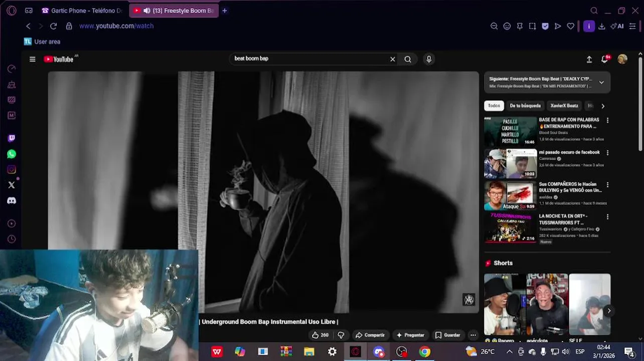Add page to bookmarks with heart

point(571,26)
